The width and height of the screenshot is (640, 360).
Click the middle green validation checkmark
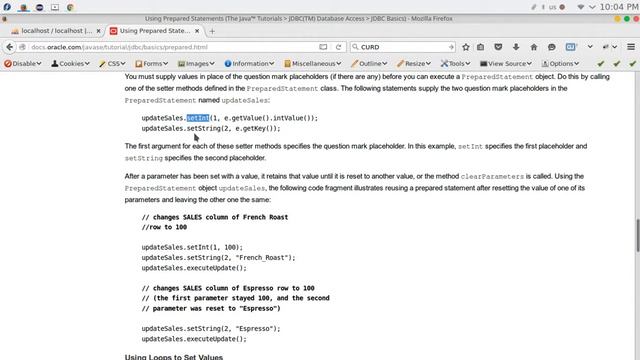(x=616, y=64)
